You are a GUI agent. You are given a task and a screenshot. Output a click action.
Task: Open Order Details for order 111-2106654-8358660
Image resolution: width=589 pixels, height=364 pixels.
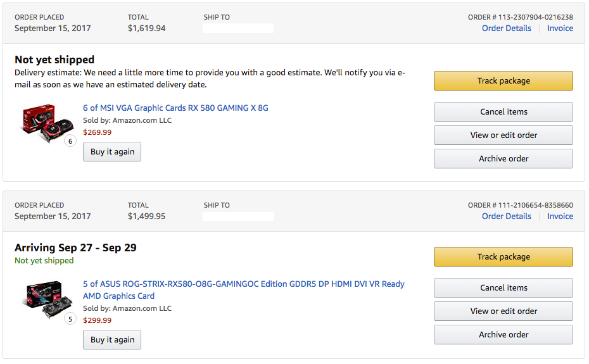click(x=507, y=217)
